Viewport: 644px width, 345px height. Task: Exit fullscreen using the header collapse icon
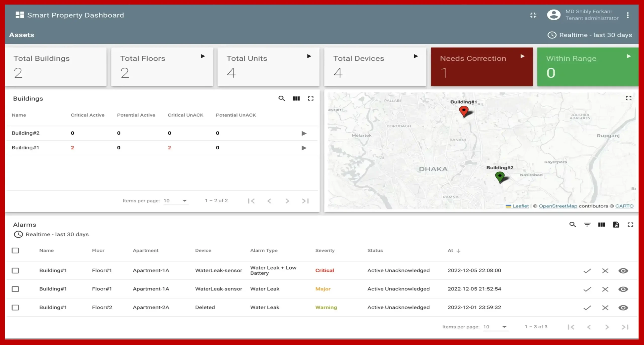(x=533, y=15)
